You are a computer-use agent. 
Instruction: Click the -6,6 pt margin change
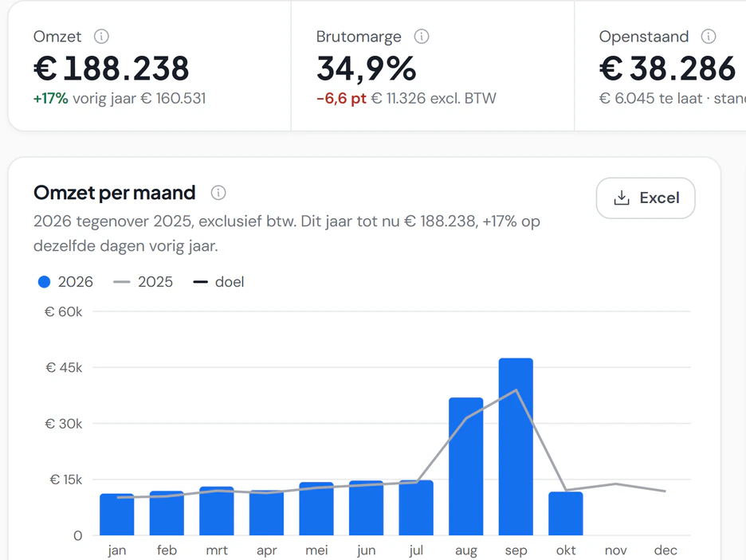pos(341,99)
